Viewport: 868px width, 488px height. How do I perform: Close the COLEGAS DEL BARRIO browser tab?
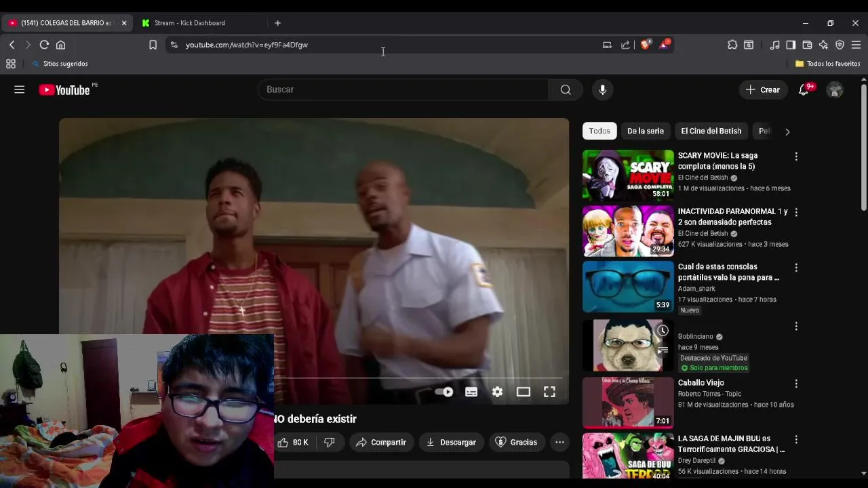[x=124, y=23]
